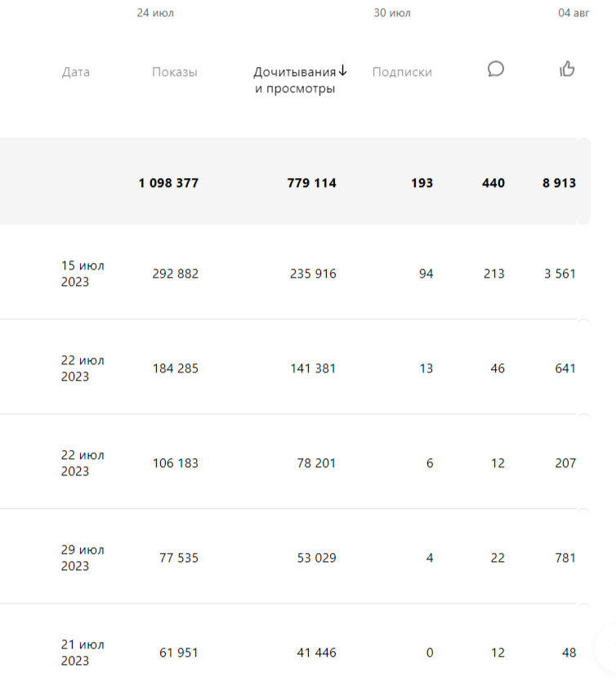Sort table by Подписки column header
The width and height of the screenshot is (616, 691).
(x=402, y=72)
